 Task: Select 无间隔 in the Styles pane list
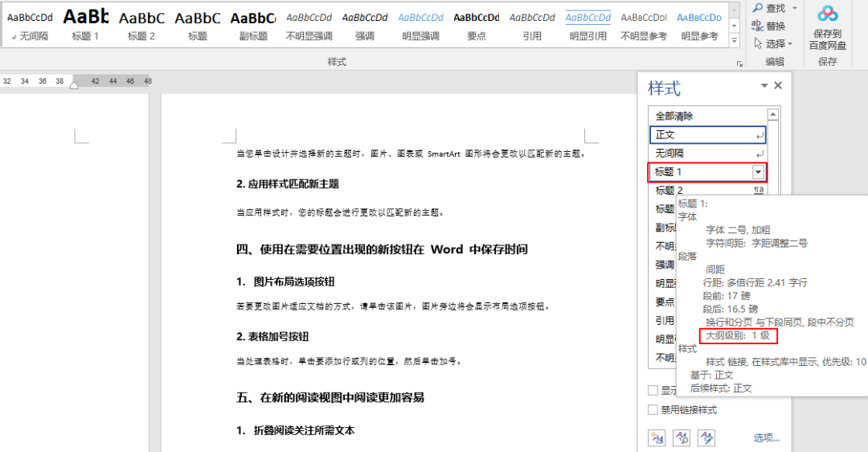pyautogui.click(x=708, y=153)
